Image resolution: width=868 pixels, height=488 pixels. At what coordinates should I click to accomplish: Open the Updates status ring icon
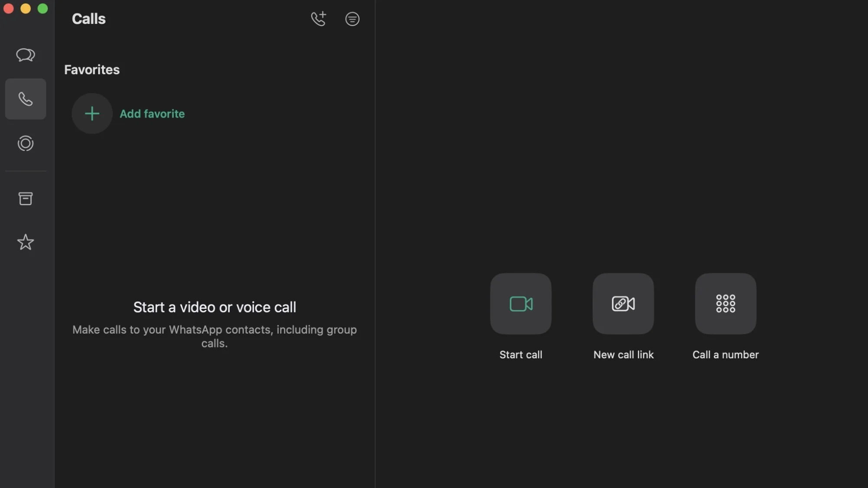[x=25, y=143]
